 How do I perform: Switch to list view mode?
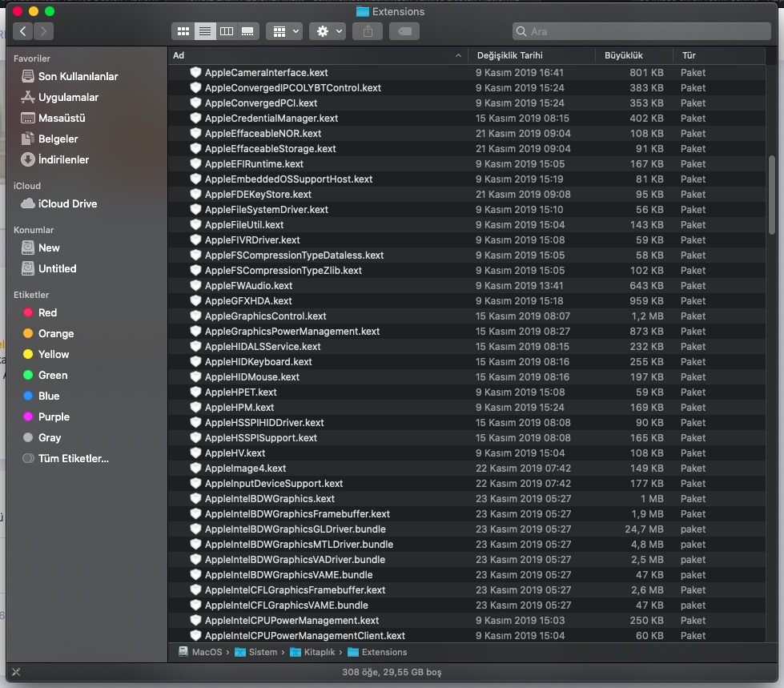point(205,31)
